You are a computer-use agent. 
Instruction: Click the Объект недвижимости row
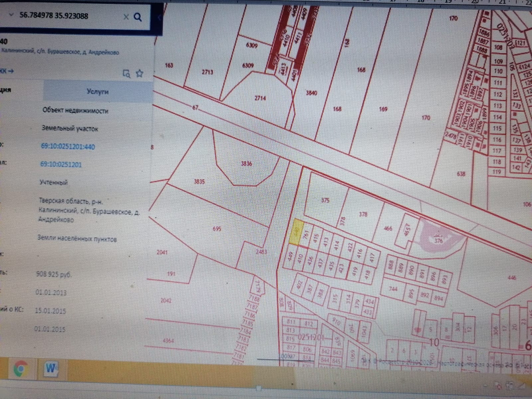coord(75,110)
